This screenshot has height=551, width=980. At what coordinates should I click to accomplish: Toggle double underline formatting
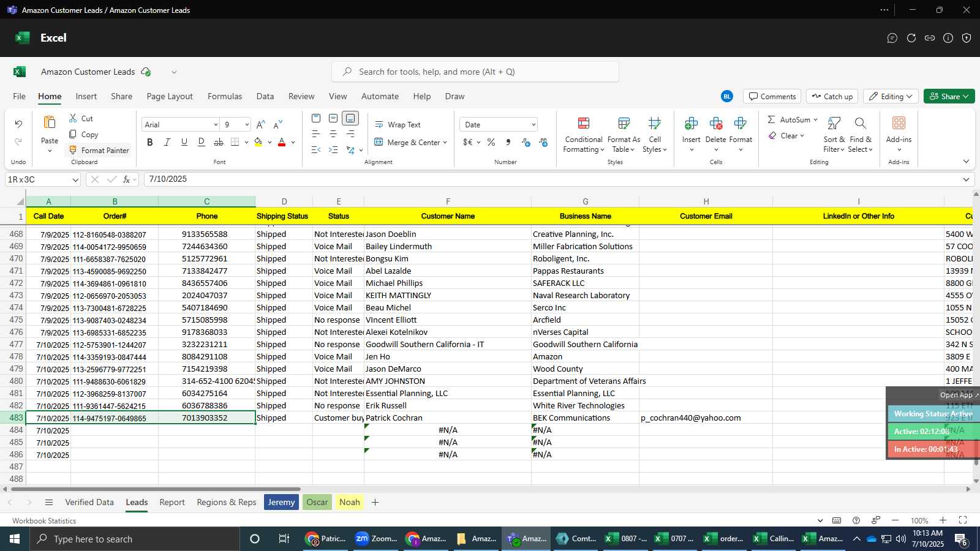[x=202, y=142]
